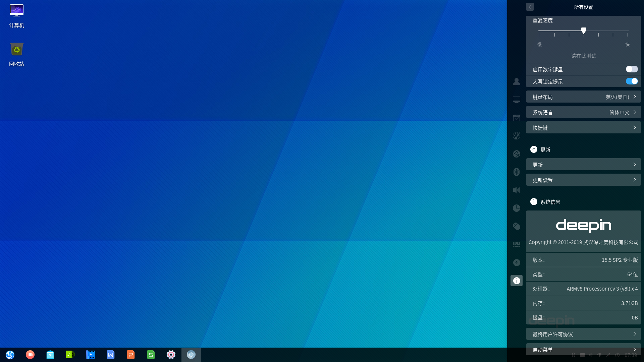Open Mouse settings via the mouse sidebar icon
Viewport: 644px width, 362px height.
(x=517, y=226)
